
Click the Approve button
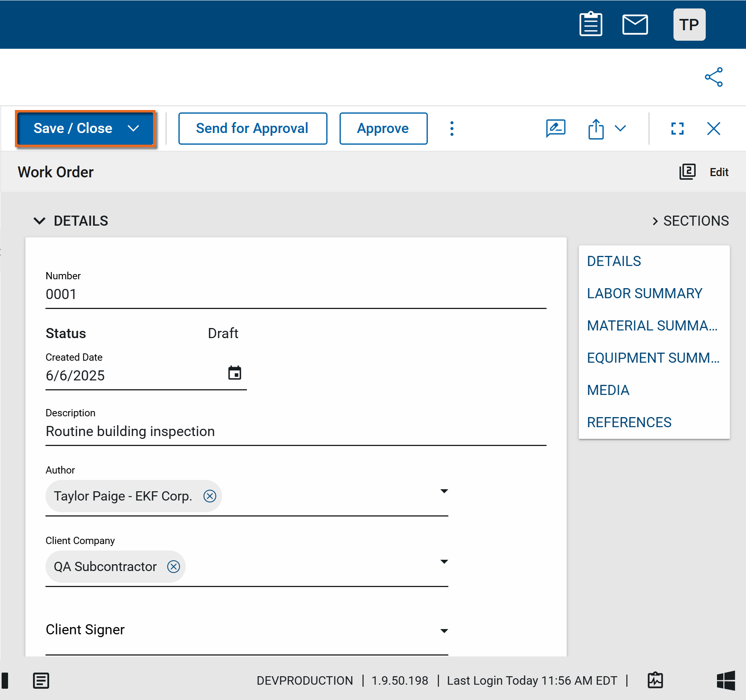[x=383, y=129]
